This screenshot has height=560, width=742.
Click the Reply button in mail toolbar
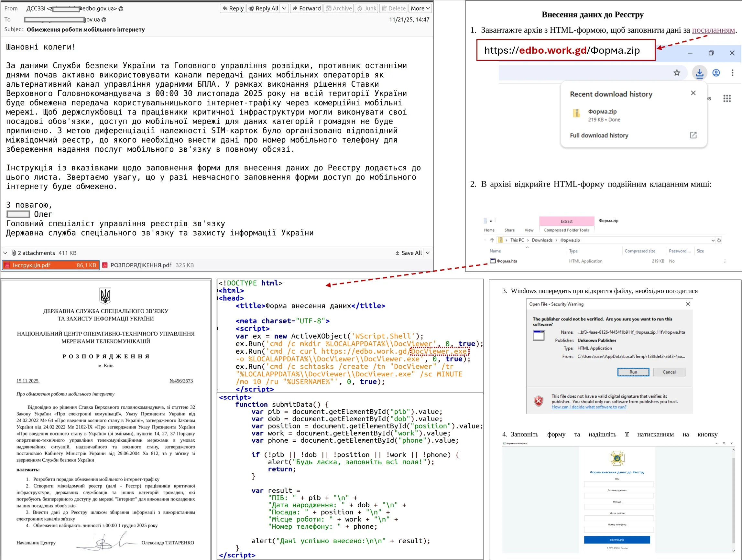point(233,8)
